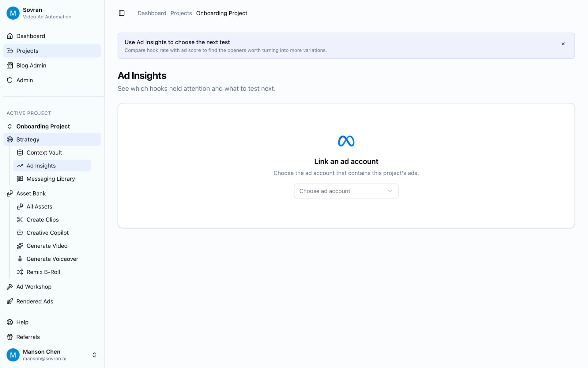Click the Meta logo icon
The image size is (588, 368).
tap(346, 141)
